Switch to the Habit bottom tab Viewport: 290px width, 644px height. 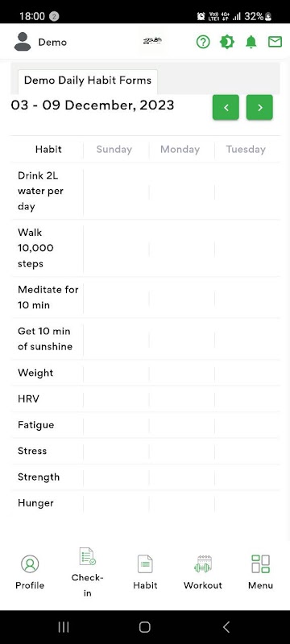tap(145, 572)
